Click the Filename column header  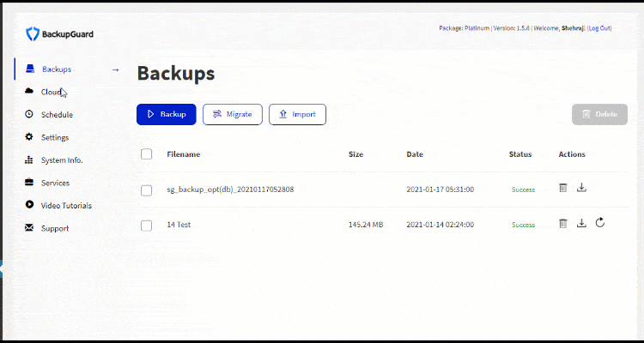point(184,154)
